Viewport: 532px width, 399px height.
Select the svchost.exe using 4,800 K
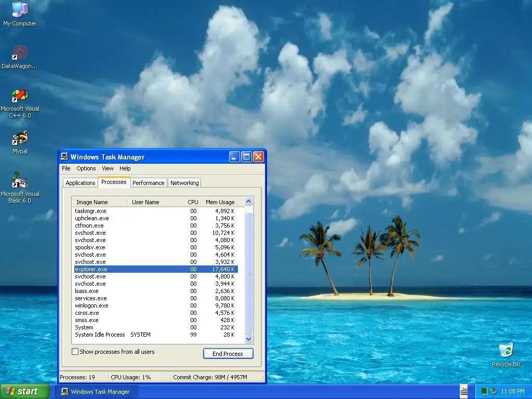coord(156,276)
